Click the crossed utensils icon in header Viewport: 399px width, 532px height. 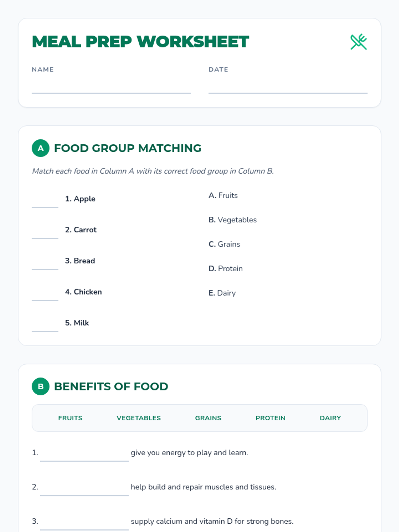coord(358,42)
